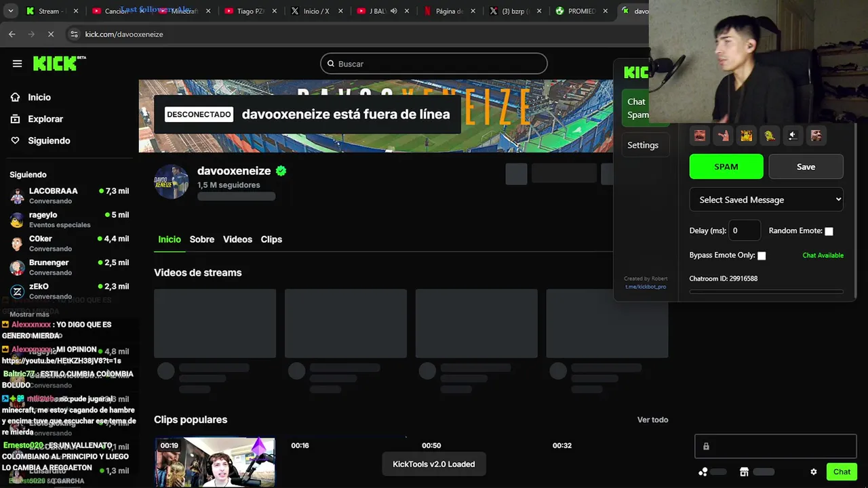Click the youtu.be link in chat overlay
Image resolution: width=868 pixels, height=488 pixels.
pos(61,361)
